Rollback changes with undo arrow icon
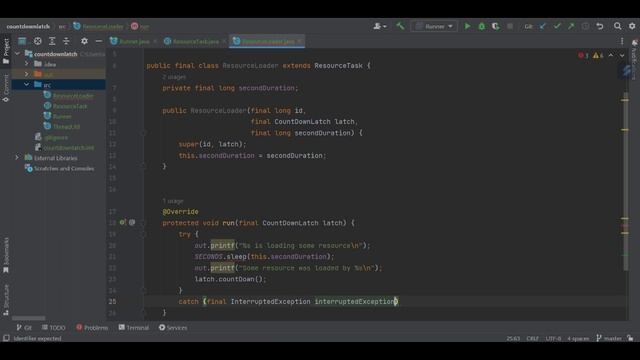 [600, 27]
